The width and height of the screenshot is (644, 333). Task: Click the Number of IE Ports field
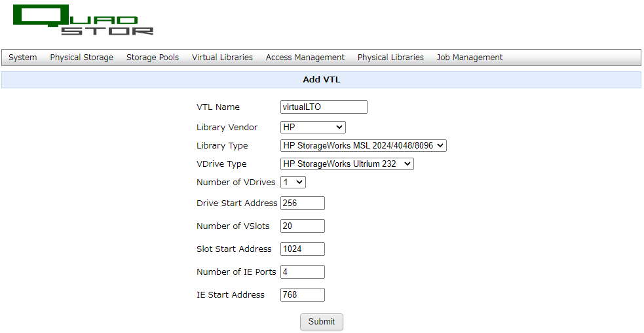(303, 272)
